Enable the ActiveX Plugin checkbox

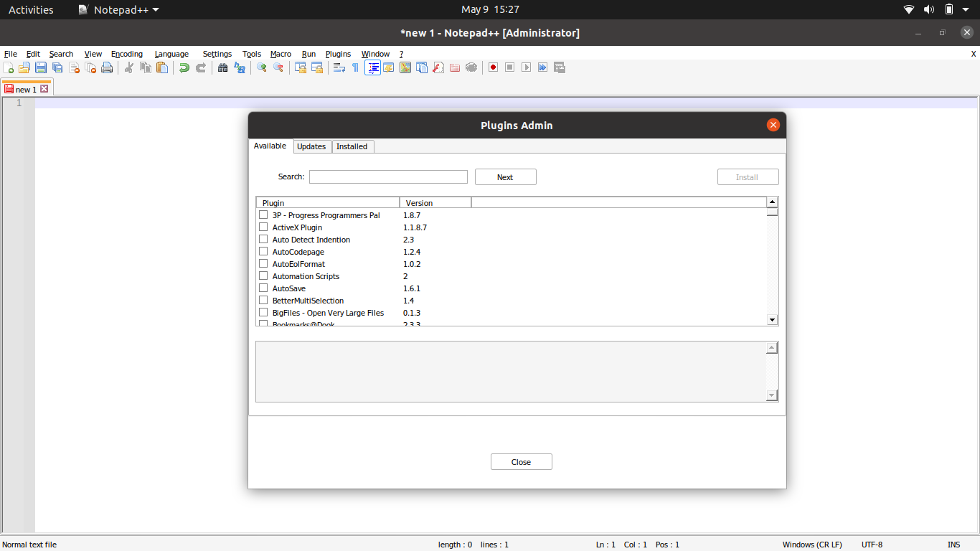coord(263,227)
